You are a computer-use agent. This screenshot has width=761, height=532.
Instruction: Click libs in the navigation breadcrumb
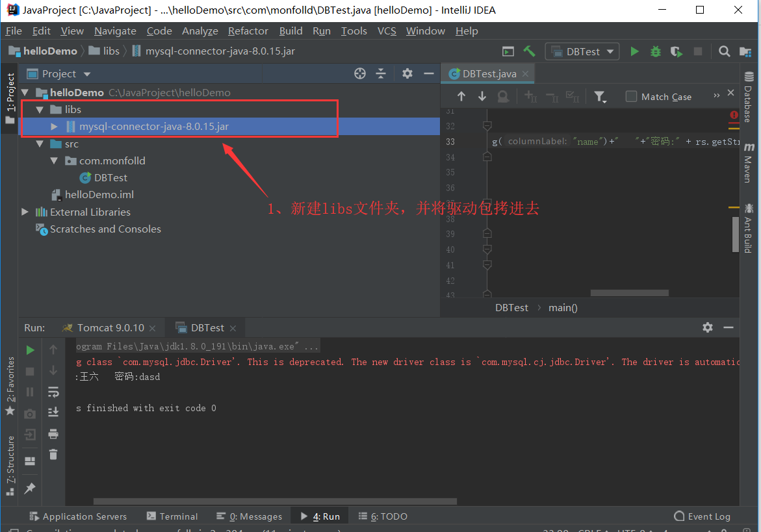click(105, 51)
